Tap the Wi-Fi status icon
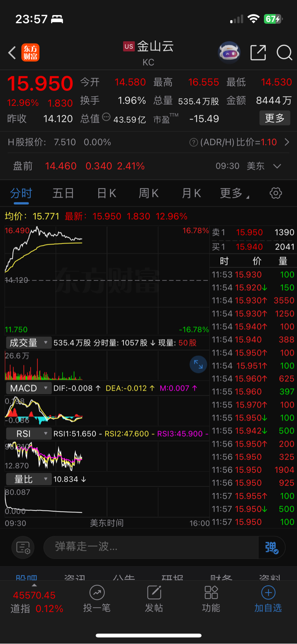 (254, 19)
